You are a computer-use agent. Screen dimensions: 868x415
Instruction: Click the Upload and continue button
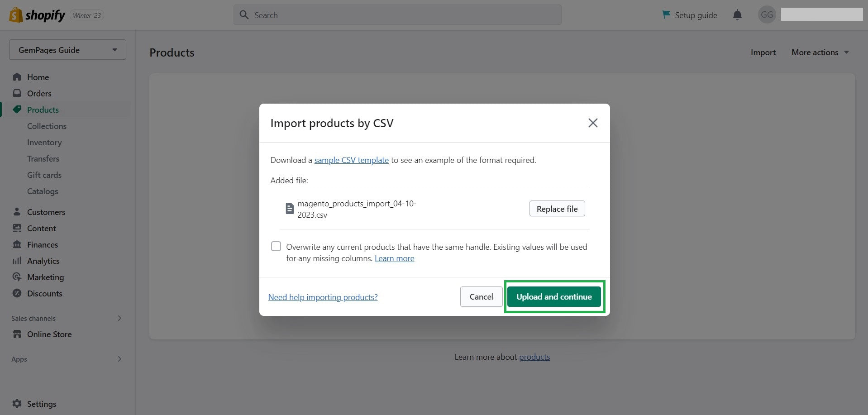554,296
